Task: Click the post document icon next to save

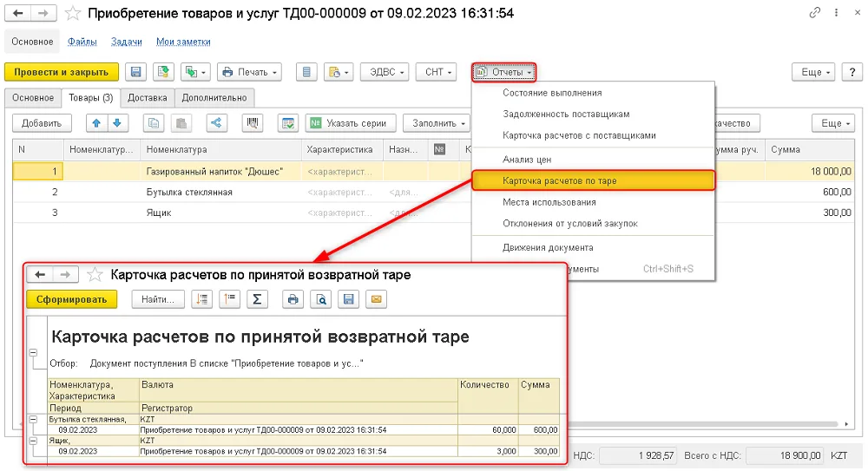Action: pos(163,72)
